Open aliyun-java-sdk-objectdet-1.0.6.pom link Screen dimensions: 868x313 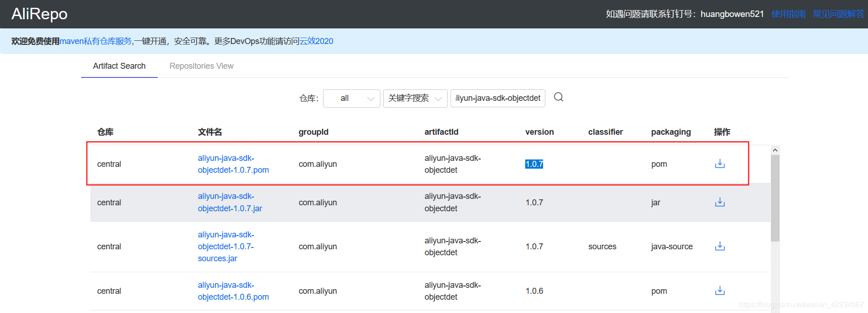(233, 291)
